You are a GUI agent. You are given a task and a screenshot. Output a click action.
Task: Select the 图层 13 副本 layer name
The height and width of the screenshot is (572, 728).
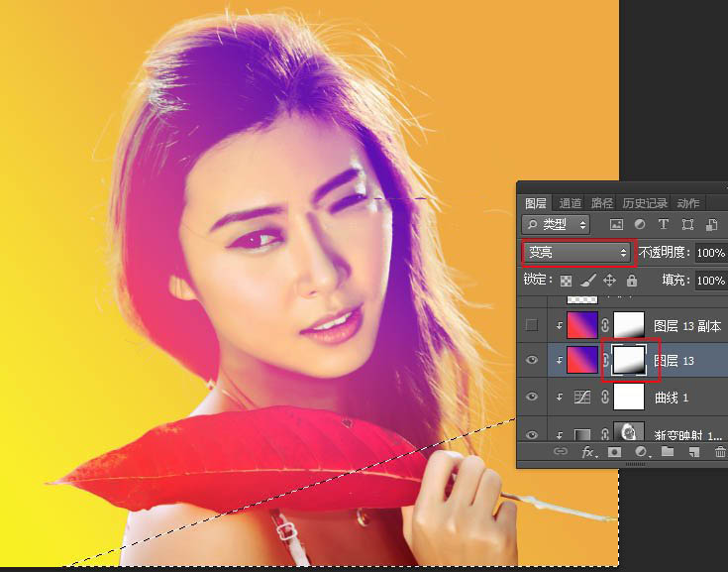(x=687, y=326)
